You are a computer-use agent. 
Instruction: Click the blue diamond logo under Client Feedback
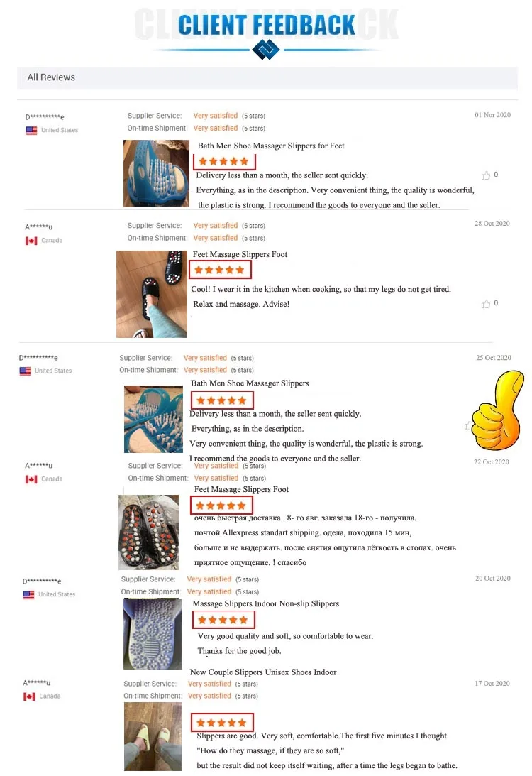266,50
